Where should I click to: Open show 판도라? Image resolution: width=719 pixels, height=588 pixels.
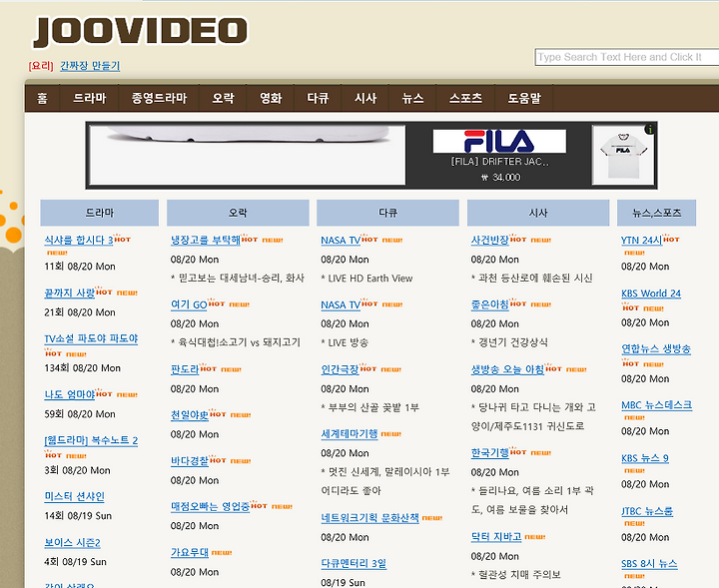point(185,369)
